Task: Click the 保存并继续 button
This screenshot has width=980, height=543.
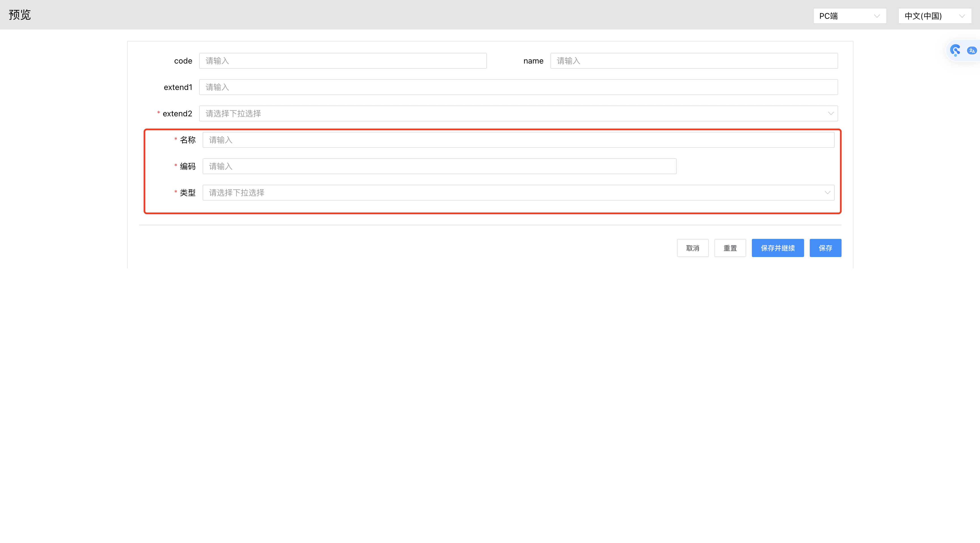Action: [777, 248]
